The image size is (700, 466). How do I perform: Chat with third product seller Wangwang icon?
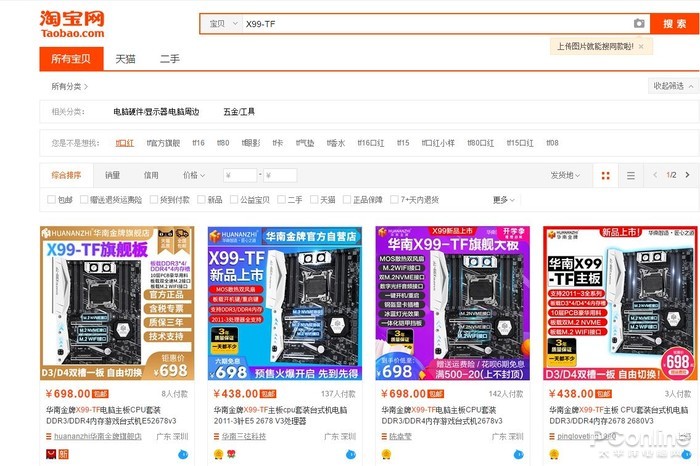[518, 454]
